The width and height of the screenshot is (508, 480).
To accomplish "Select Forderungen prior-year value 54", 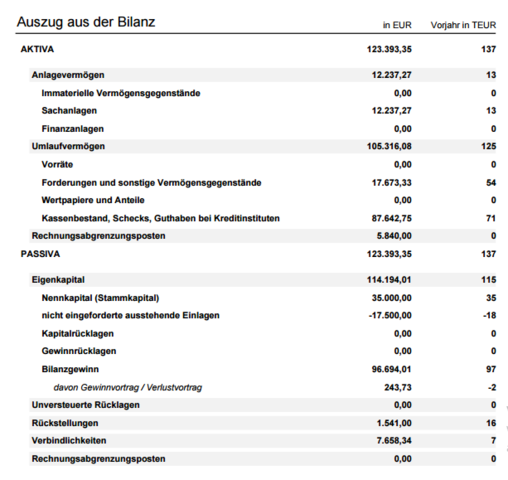I will click(x=491, y=183).
